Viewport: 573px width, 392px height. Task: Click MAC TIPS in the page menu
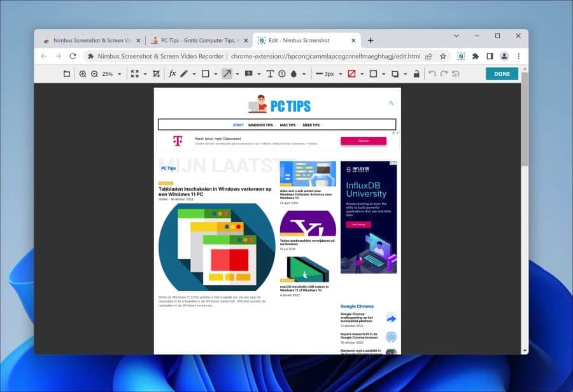click(288, 125)
